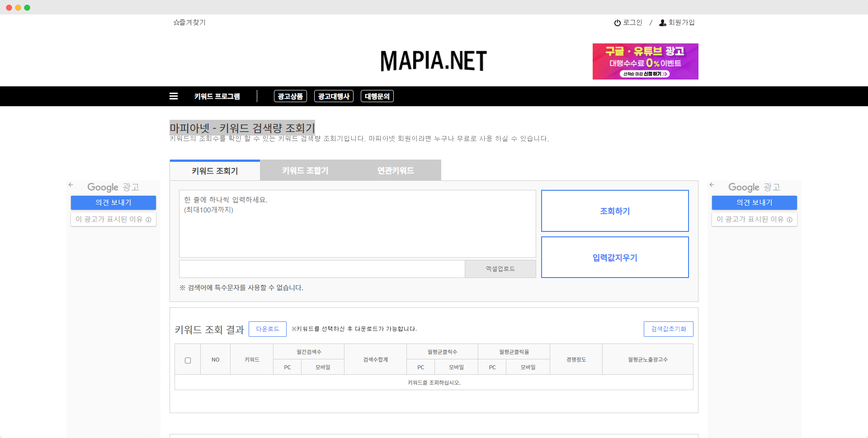This screenshot has height=438, width=868.
Task: Click the right ad back arrow
Action: pyautogui.click(x=712, y=185)
